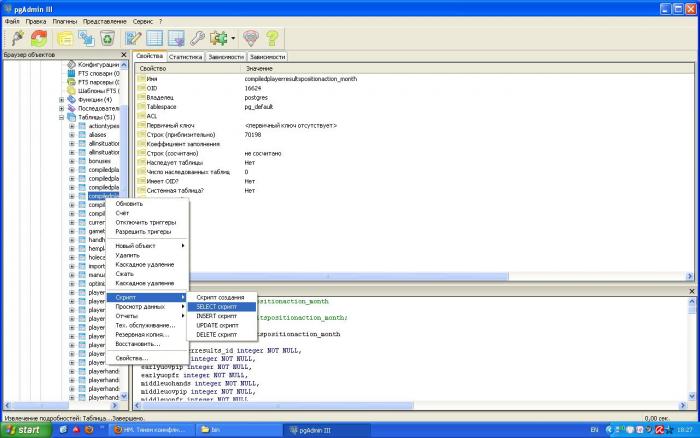Choose UPDATE скрипт in the submenu

(x=222, y=325)
